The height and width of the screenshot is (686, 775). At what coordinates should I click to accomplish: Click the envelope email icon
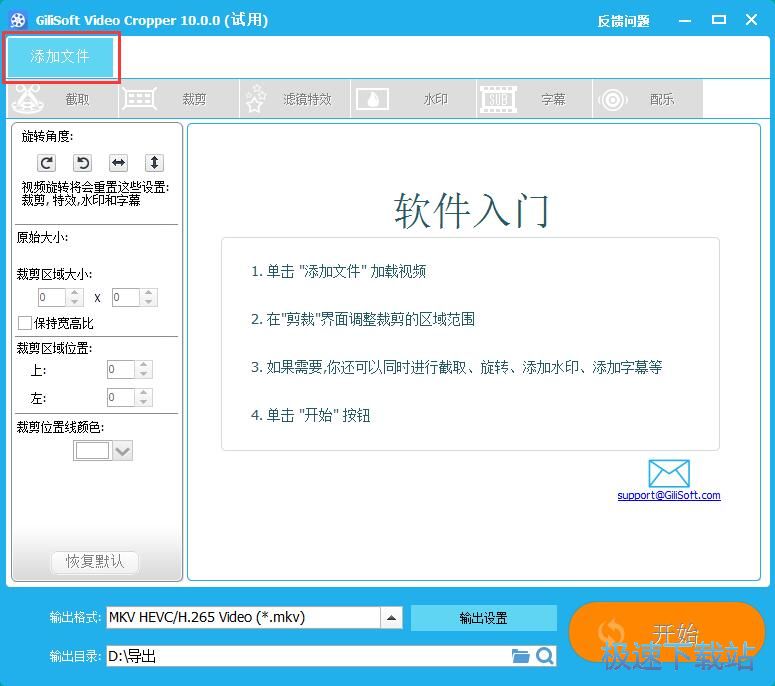click(669, 473)
